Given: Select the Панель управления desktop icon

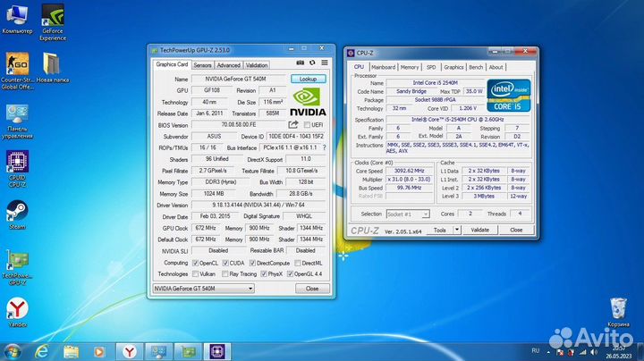Looking at the screenshot, I should [17, 122].
